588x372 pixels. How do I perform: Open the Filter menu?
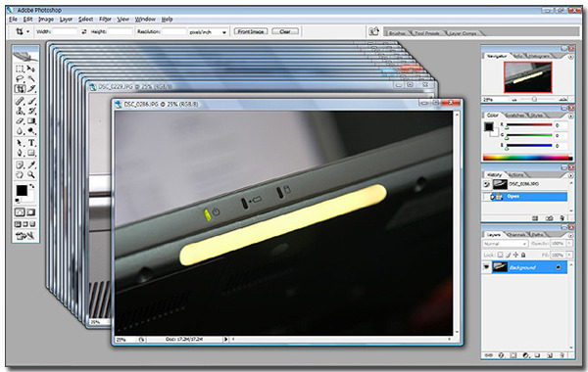point(105,20)
